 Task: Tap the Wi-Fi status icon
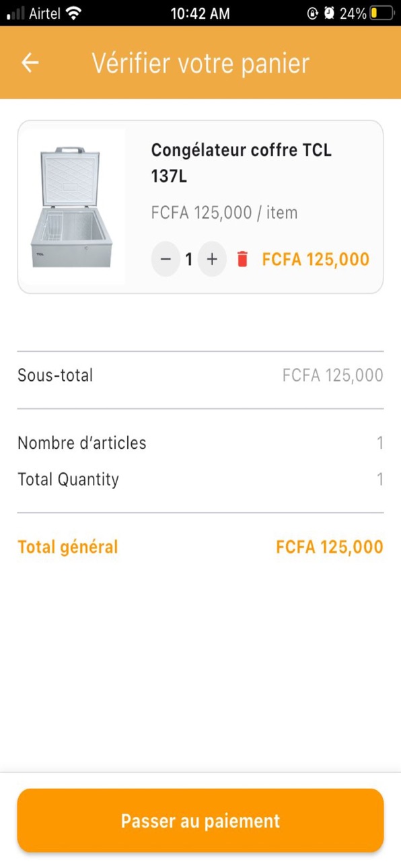(74, 13)
